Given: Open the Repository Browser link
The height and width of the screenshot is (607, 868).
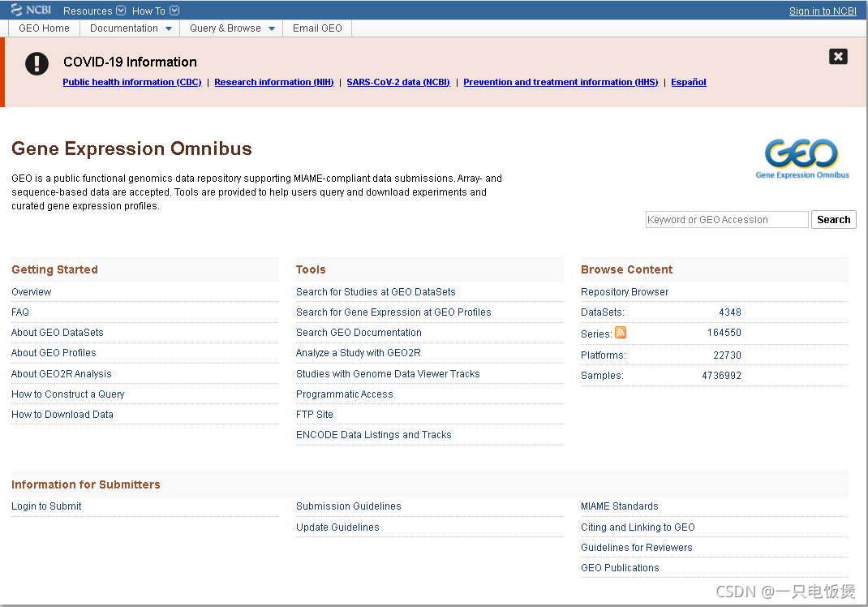Looking at the screenshot, I should click(625, 292).
